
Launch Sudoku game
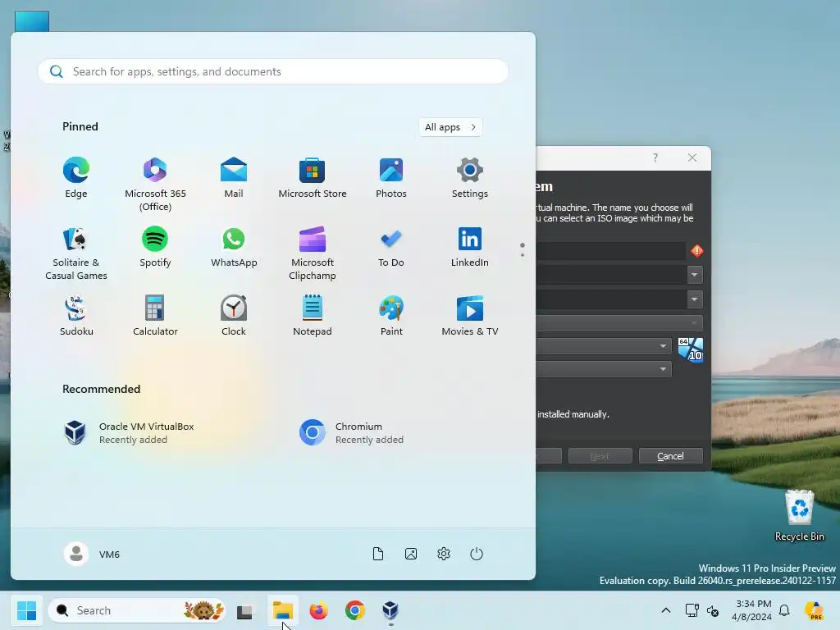[76, 316]
